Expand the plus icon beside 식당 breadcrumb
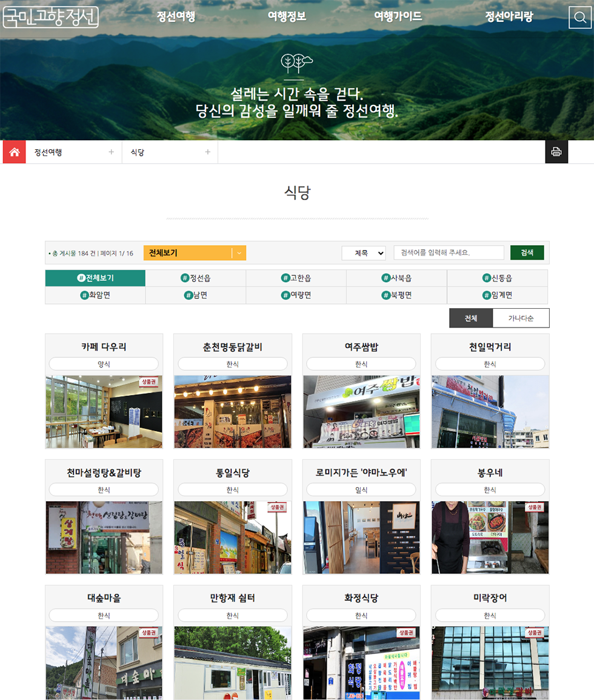Screen dimensions: 594x700 coord(207,152)
